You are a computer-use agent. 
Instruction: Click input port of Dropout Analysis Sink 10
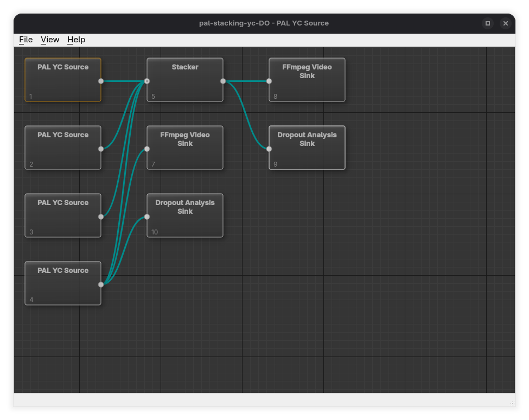[x=147, y=217]
